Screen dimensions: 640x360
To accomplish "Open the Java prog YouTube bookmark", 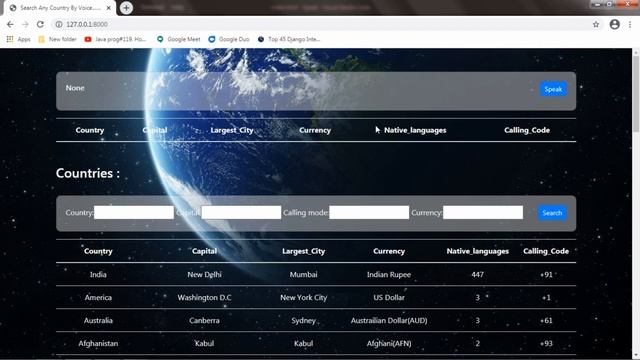I will tap(115, 39).
